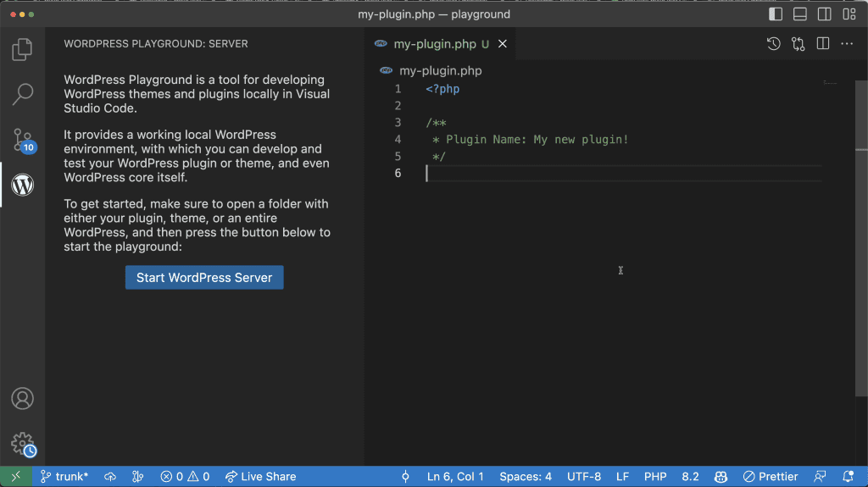Screen dimensions: 868x487
Task: Split the editor to the right
Action: tap(822, 44)
